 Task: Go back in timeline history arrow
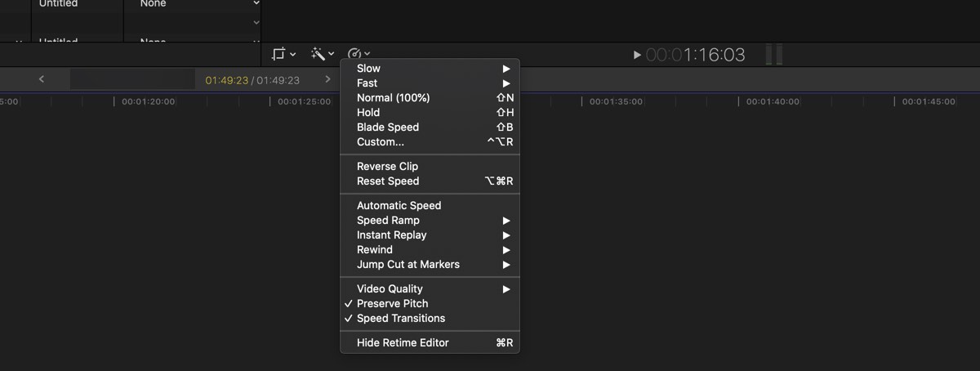42,79
